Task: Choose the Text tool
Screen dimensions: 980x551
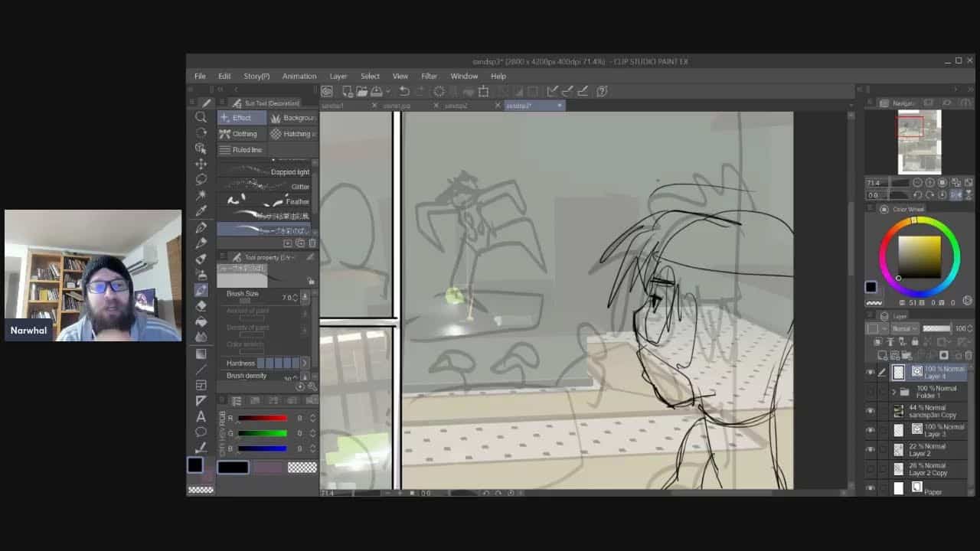Action: coord(201,416)
